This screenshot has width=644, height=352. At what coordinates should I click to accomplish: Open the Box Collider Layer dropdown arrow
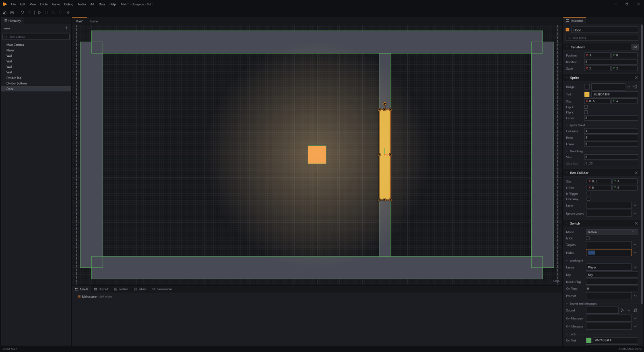pyautogui.click(x=635, y=206)
